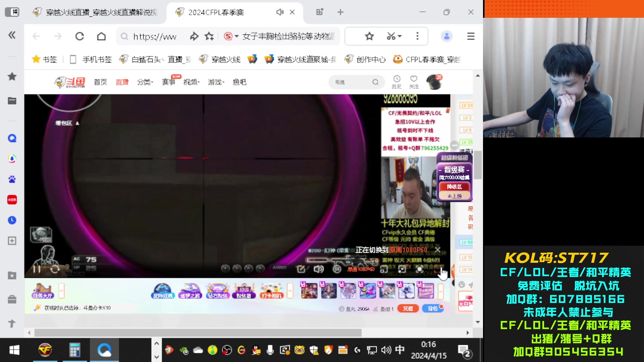Open the 任务大厅 icon
The width and height of the screenshot is (644, 362).
pyautogui.click(x=43, y=291)
